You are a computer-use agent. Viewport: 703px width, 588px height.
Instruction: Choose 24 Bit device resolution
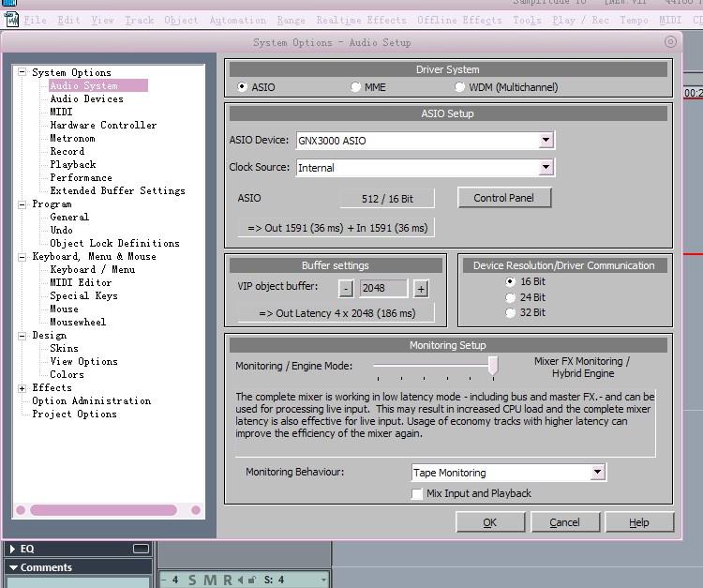pos(511,297)
